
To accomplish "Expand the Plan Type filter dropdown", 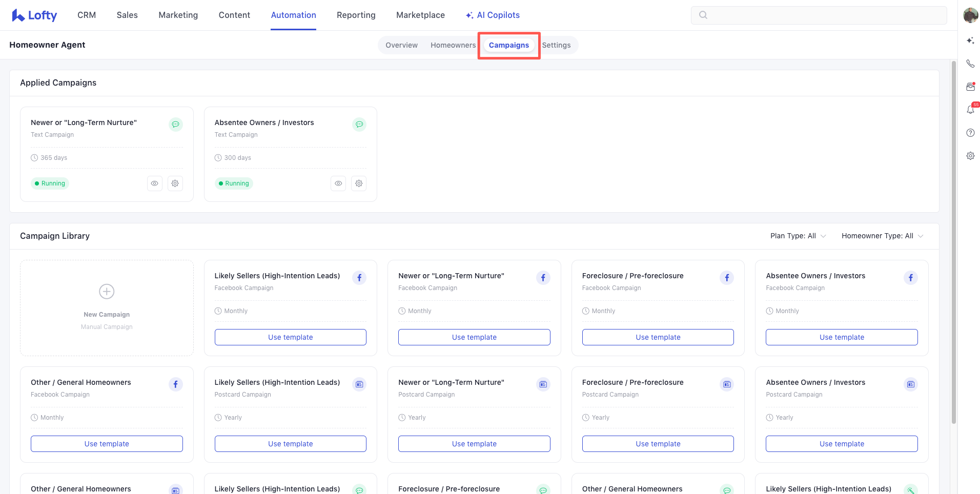I will click(798, 236).
